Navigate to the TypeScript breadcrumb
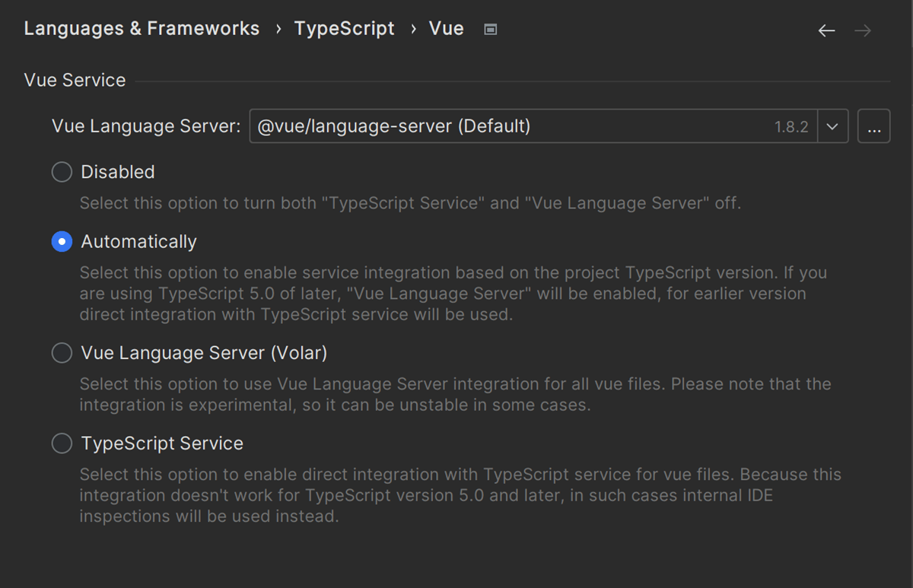This screenshot has width=913, height=588. coord(344,29)
